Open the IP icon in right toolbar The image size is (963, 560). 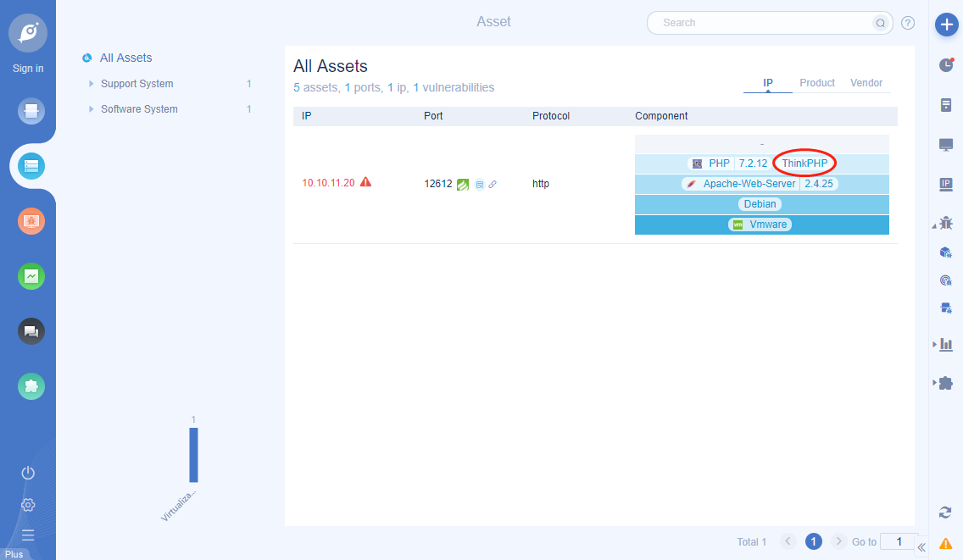(946, 184)
